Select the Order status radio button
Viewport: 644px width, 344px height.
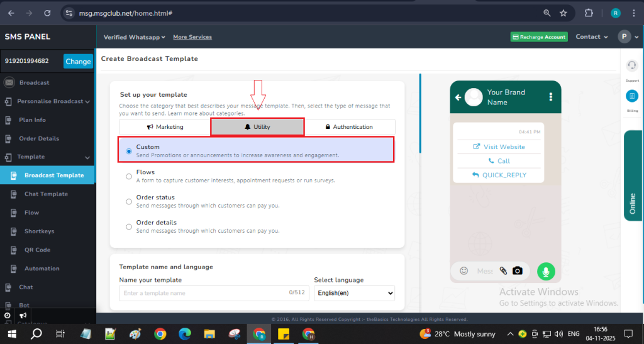coord(129,201)
